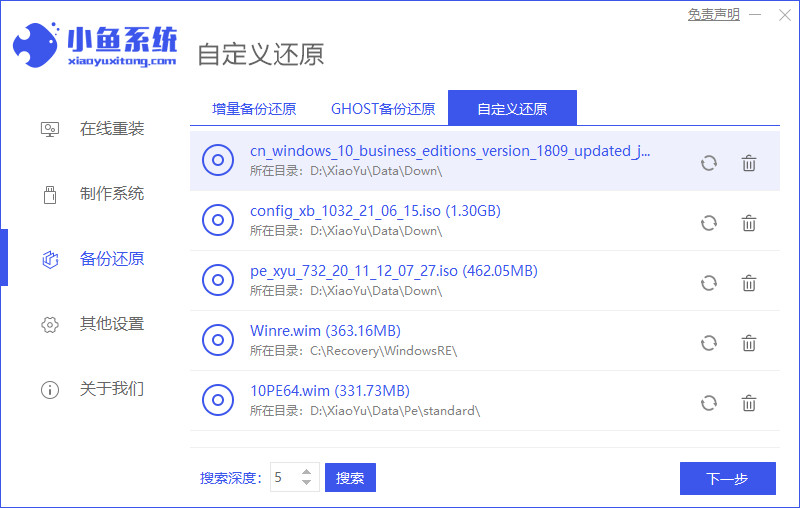Switch to GHOST备份还原 tab
The image size is (800, 508).
pyautogui.click(x=383, y=109)
